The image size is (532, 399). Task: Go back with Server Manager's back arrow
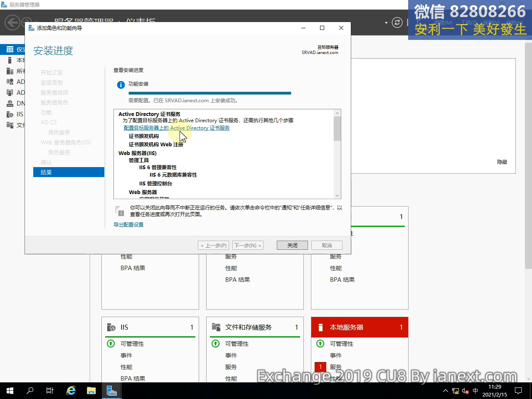click(x=12, y=22)
